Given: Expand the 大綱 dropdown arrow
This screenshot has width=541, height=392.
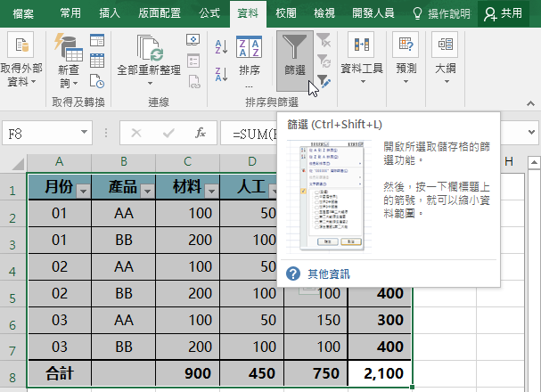Looking at the screenshot, I should tap(447, 82).
